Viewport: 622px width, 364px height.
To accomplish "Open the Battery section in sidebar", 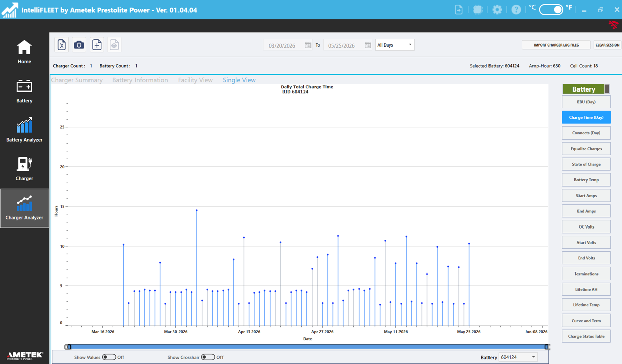I will point(24,91).
